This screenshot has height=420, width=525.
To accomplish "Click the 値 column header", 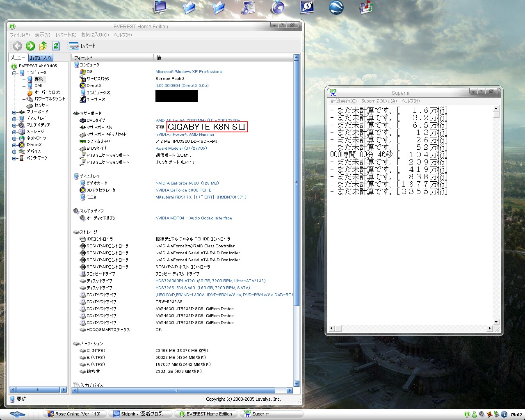I will 224,58.
